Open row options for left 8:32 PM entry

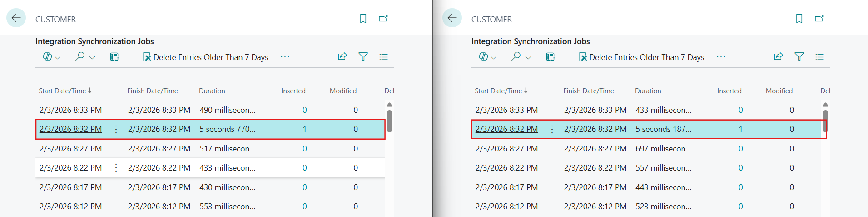point(116,129)
